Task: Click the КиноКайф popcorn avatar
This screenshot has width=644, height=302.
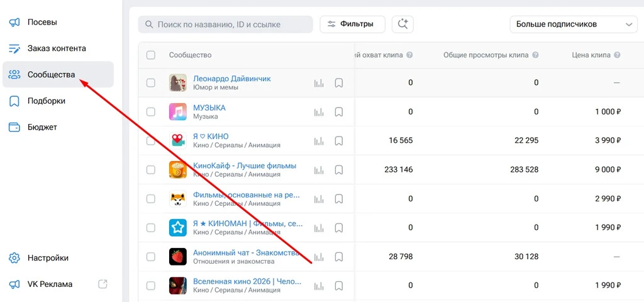Action: click(178, 170)
